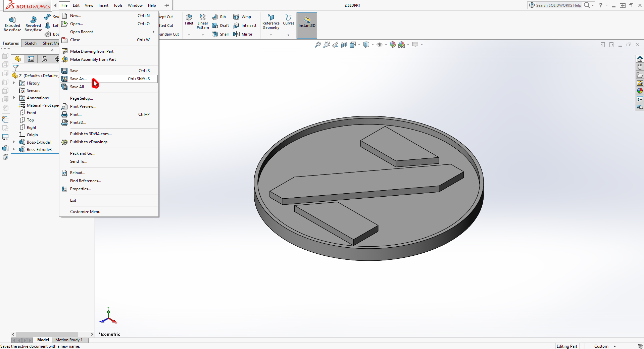
Task: Switch to the Sketch tab
Action: 31,43
